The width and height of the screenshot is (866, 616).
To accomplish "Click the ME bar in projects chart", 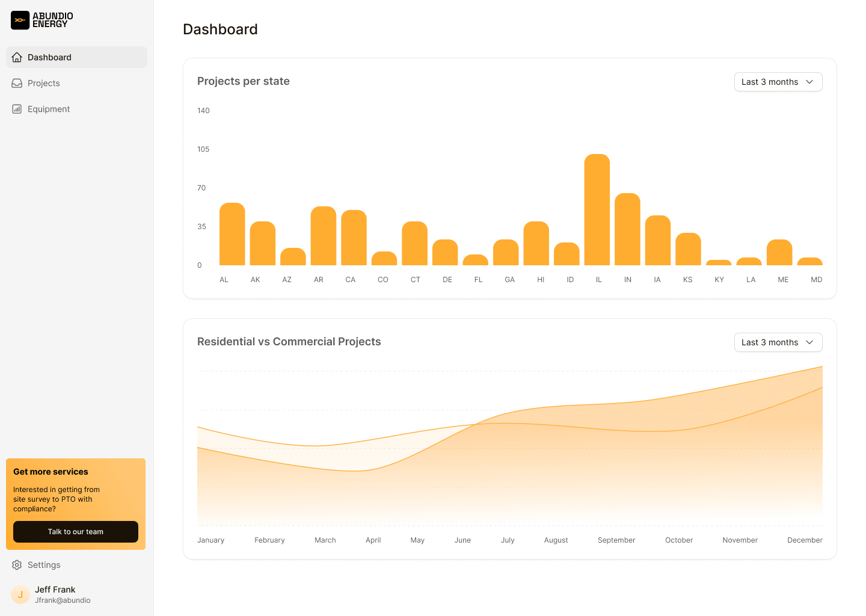I will point(779,253).
